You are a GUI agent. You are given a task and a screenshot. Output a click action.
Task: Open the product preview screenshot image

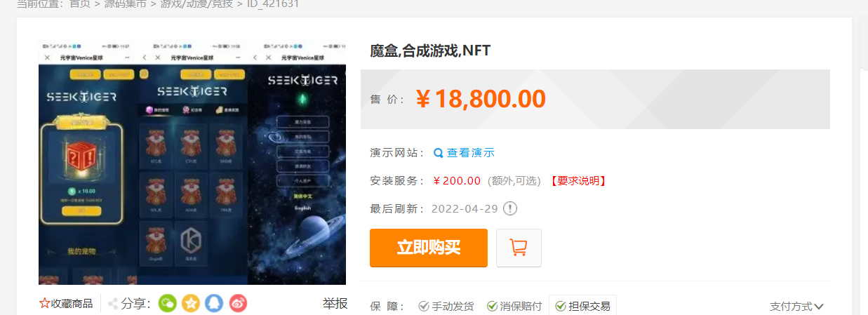tap(192, 163)
